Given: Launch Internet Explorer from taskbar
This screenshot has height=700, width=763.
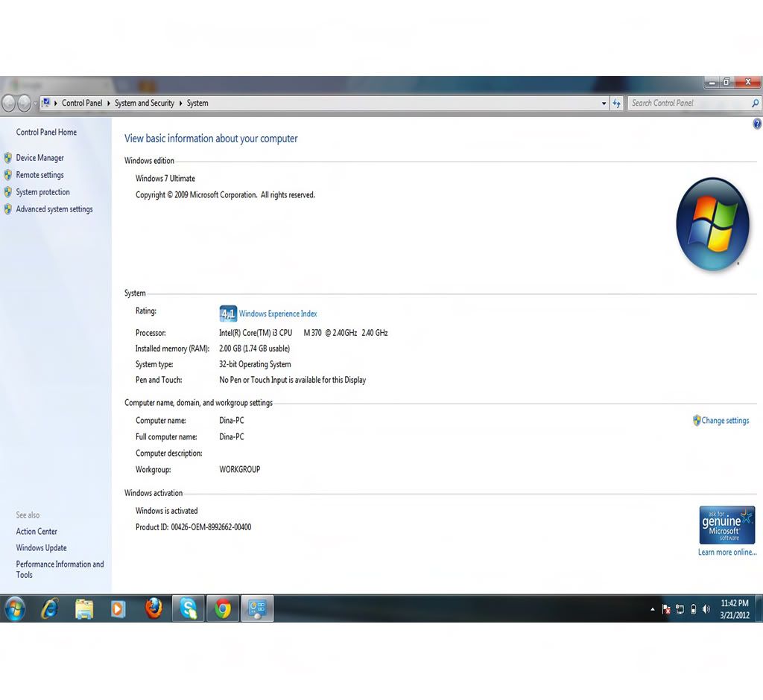Looking at the screenshot, I should click(x=50, y=608).
